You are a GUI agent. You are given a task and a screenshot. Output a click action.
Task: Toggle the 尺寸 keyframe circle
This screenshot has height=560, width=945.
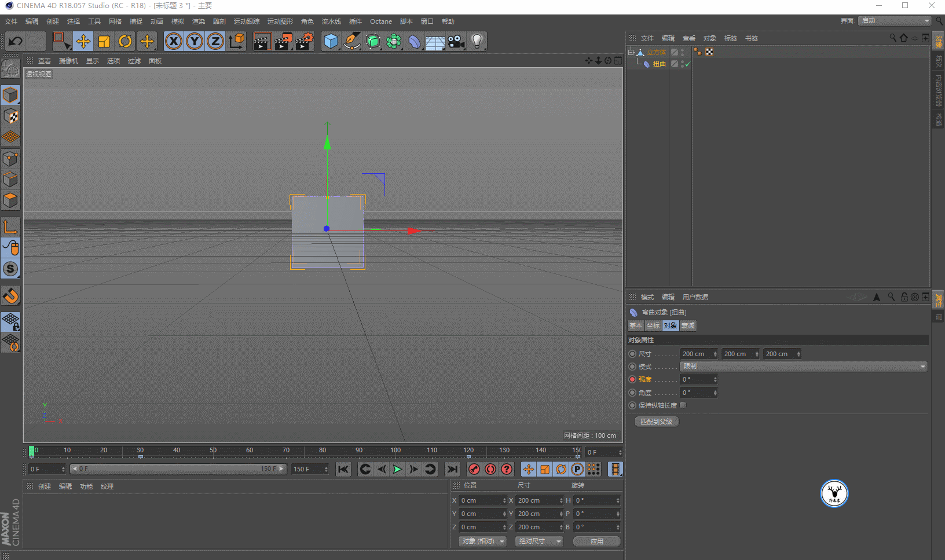pyautogui.click(x=632, y=354)
